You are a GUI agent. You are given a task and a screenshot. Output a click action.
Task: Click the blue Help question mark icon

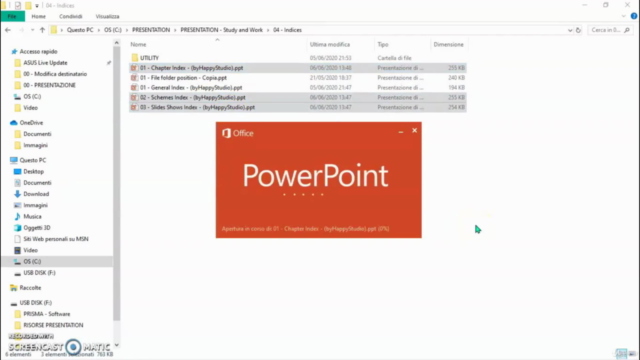coord(633,16)
